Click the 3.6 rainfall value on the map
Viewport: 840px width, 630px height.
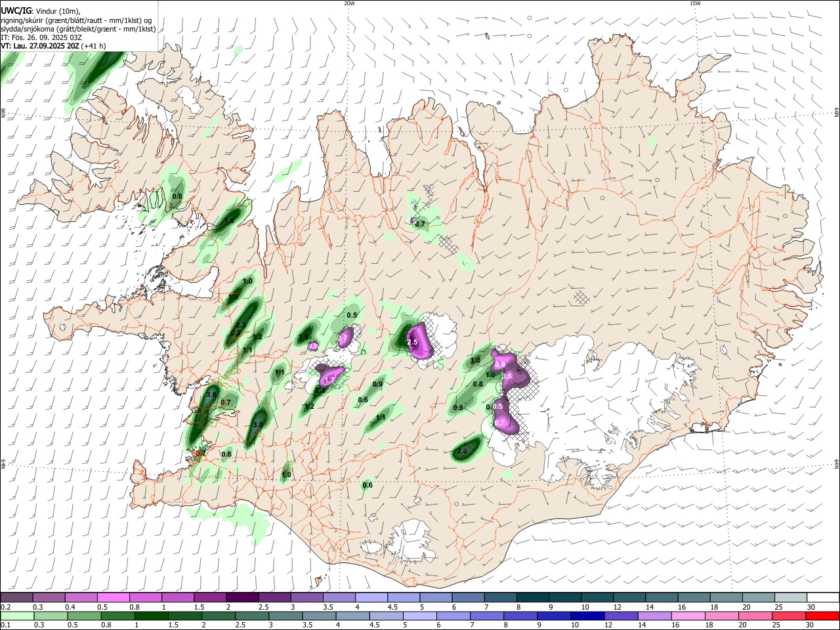211,394
